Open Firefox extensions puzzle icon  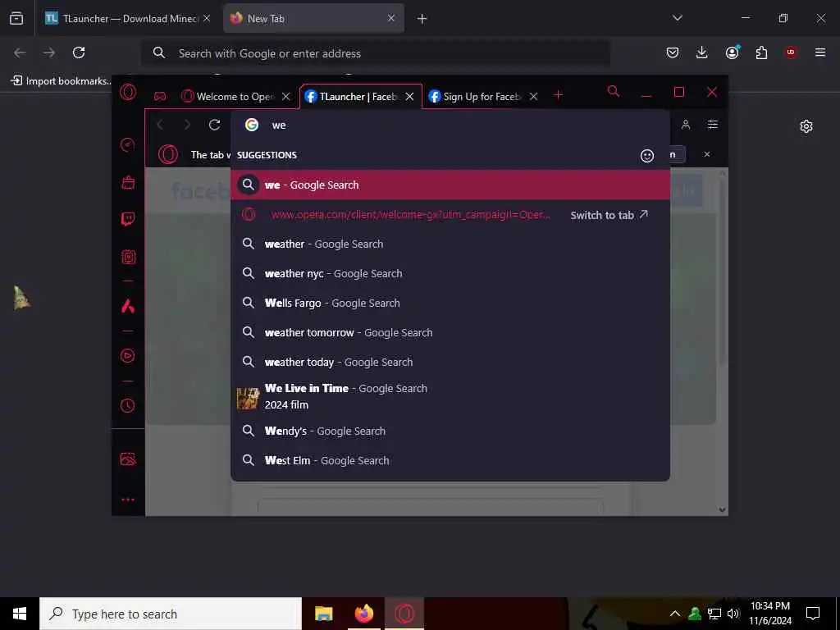[x=761, y=52]
